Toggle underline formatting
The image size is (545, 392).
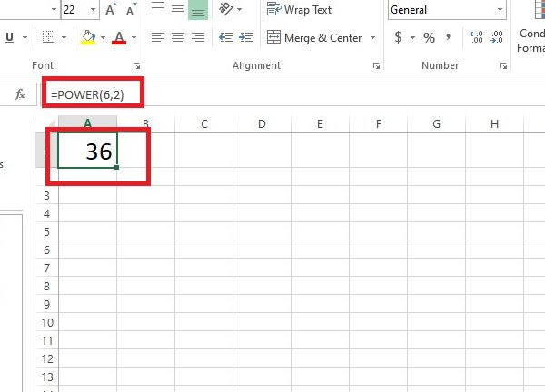(10, 37)
